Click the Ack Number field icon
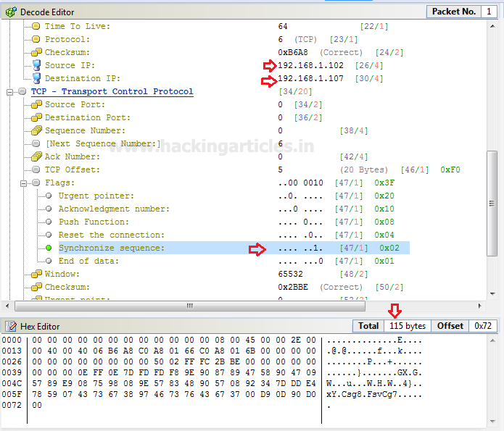The height and width of the screenshot is (431, 504). click(36, 156)
